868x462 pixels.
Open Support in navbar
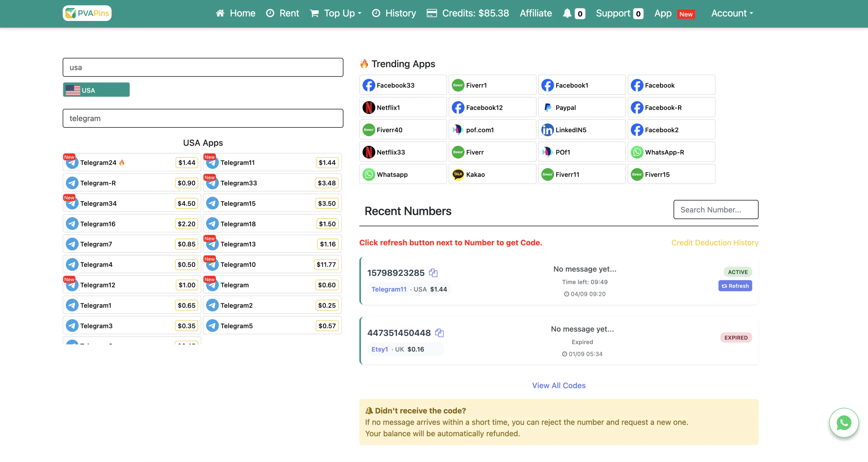(619, 13)
